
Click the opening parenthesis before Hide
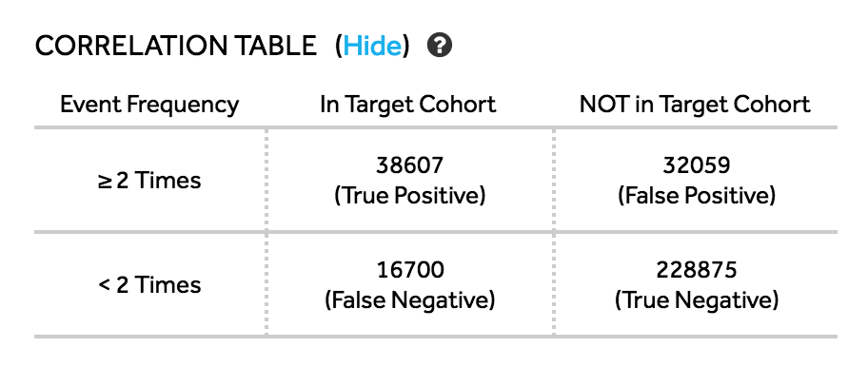click(x=338, y=46)
